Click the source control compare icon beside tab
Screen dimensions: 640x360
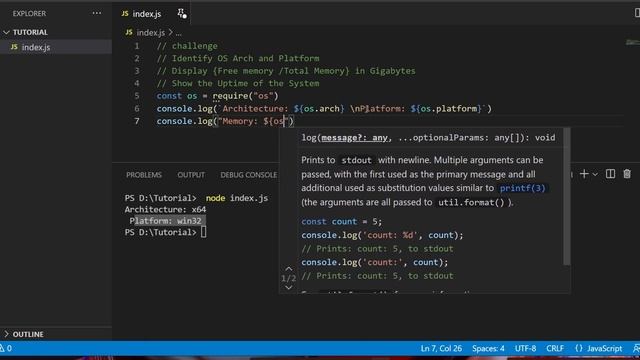(182, 13)
